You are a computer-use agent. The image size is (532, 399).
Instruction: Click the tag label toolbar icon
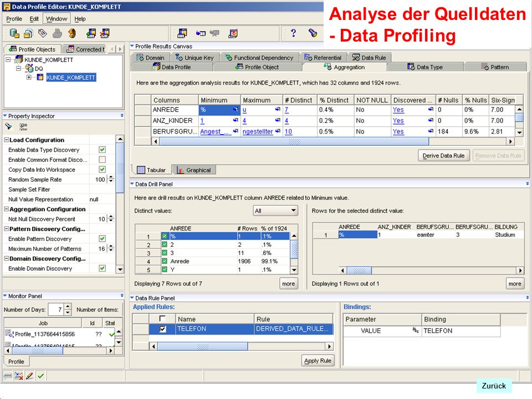[x=43, y=33]
